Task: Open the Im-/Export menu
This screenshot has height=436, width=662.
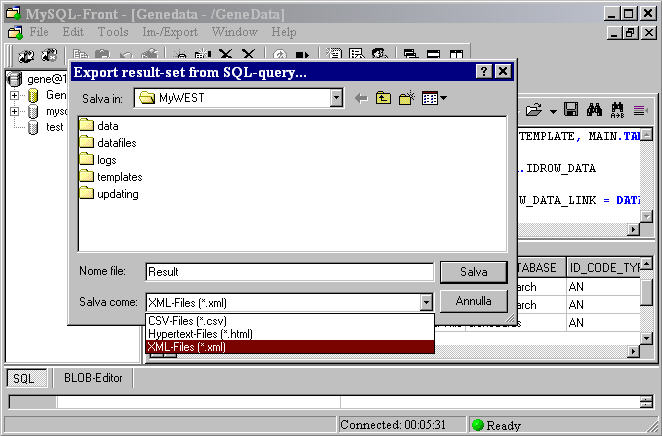Action: pos(170,32)
